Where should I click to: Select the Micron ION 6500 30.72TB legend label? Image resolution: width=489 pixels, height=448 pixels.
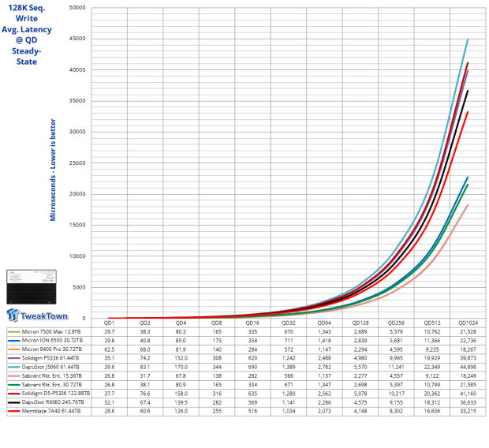pos(52,341)
